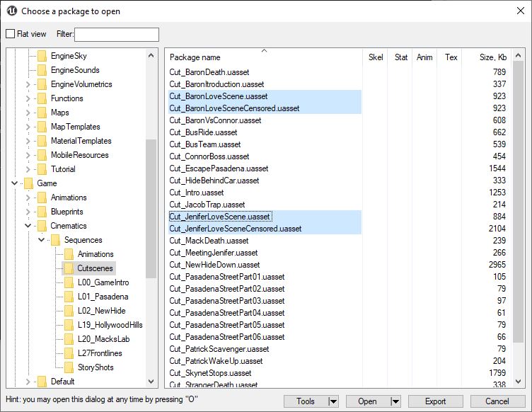This screenshot has height=412, width=532.
Task: Open the dropdown arrow beside Open button
Action: coord(395,401)
